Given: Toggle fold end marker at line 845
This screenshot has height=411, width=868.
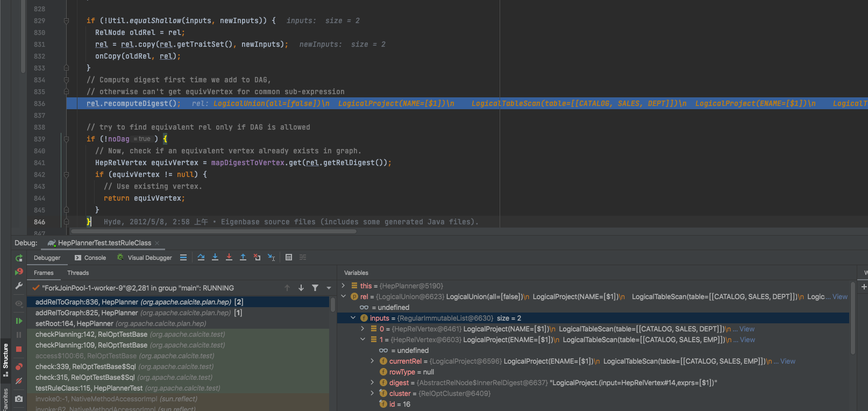Looking at the screenshot, I should (66, 210).
